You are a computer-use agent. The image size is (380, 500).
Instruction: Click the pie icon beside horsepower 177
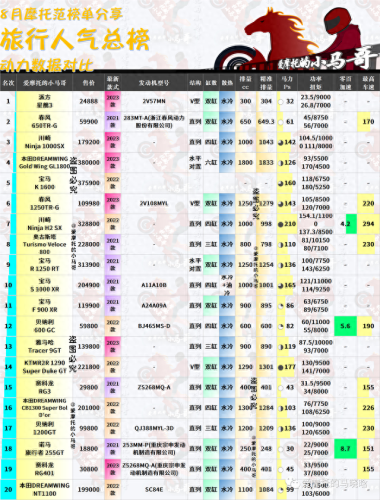click(281, 367)
